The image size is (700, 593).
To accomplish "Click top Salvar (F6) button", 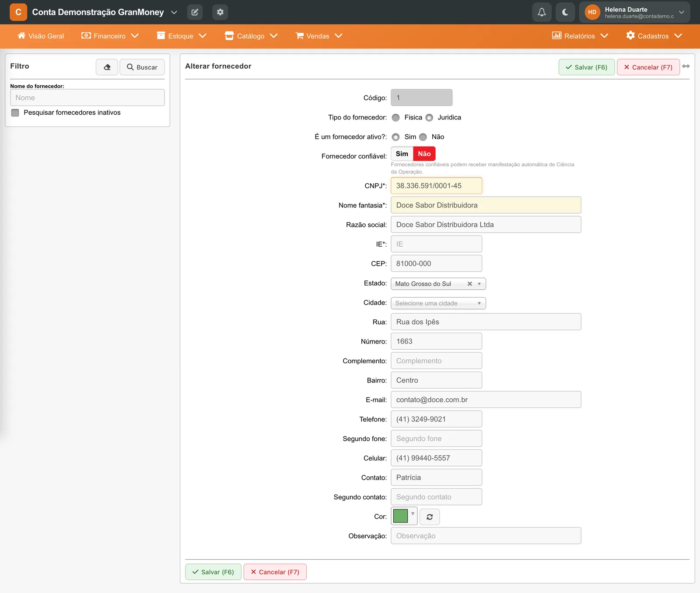I will [587, 67].
